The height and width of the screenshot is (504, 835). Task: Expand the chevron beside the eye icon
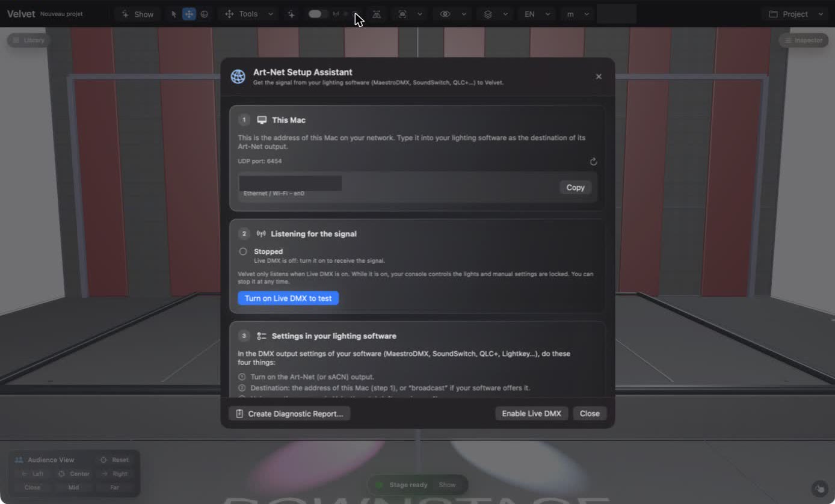coord(464,14)
